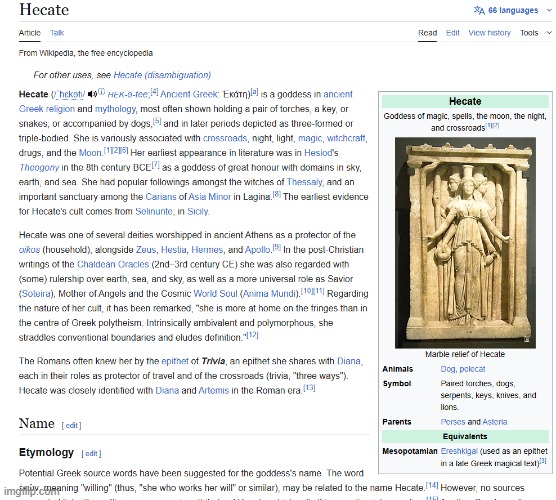Open the View history tab

(x=489, y=33)
